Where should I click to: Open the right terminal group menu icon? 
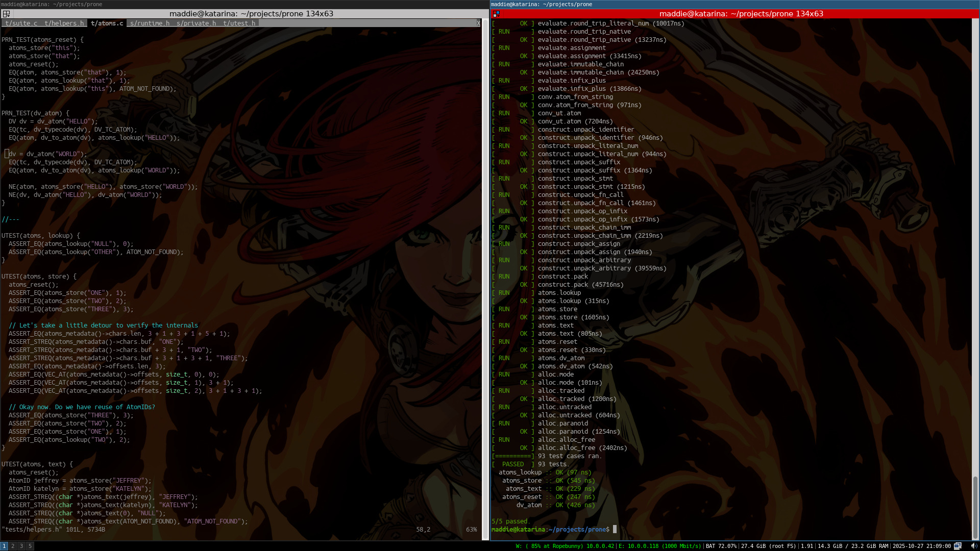496,14
